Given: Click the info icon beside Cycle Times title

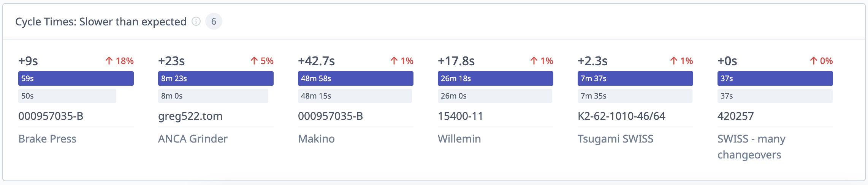Looking at the screenshot, I should coord(196,22).
